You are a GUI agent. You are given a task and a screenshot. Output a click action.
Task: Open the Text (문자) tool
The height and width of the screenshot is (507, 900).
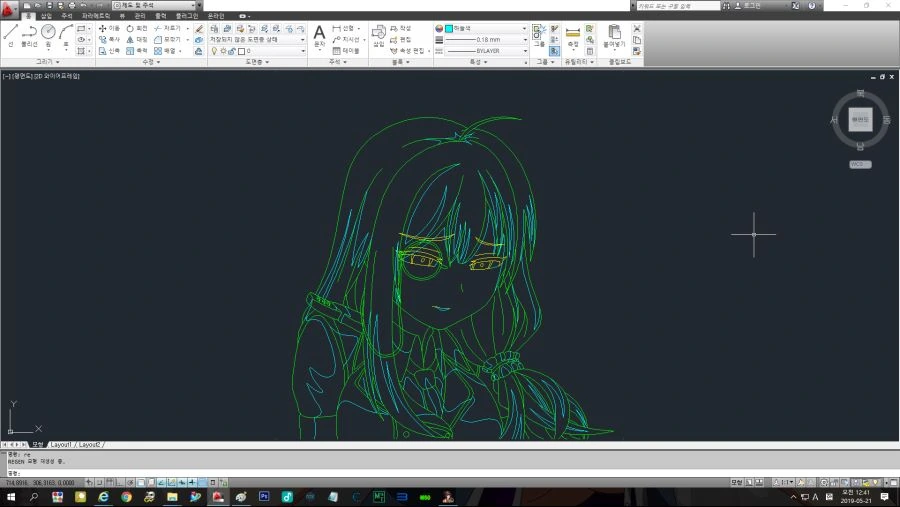[319, 36]
